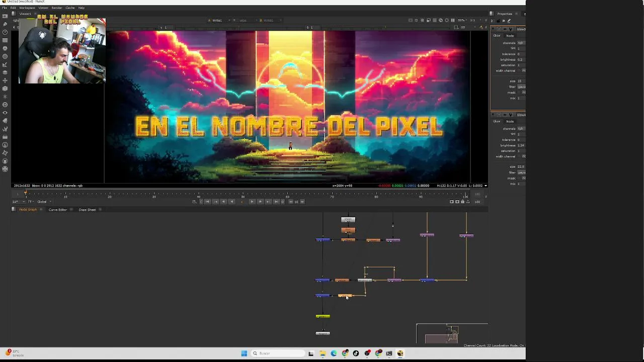This screenshot has width=644, height=362.
Task: Open the Cache menu
Action: click(x=70, y=8)
